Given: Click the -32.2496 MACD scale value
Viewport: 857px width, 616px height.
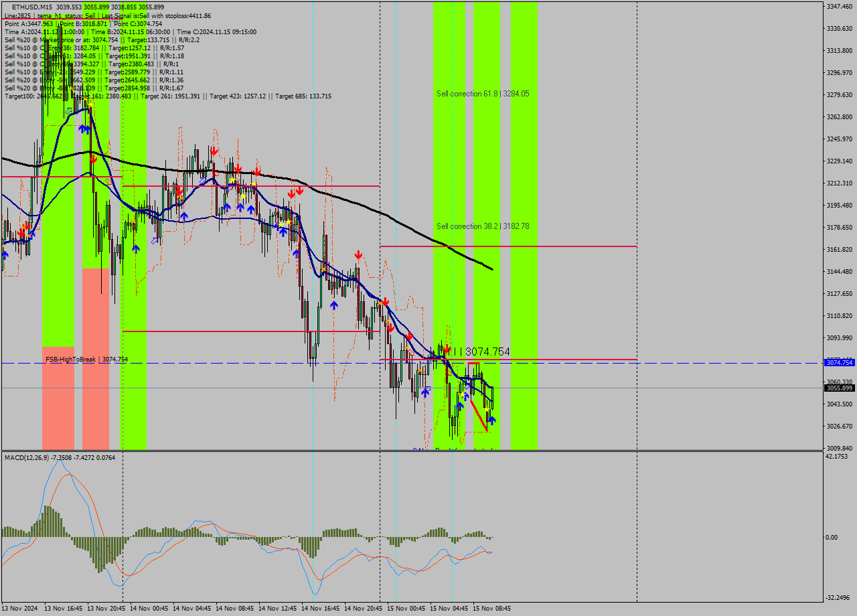Looking at the screenshot, I should click(x=838, y=598).
